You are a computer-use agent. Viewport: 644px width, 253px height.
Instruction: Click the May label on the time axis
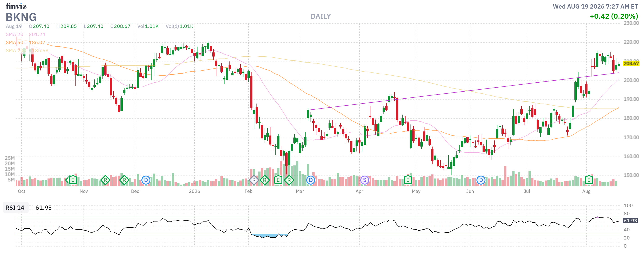(x=416, y=192)
